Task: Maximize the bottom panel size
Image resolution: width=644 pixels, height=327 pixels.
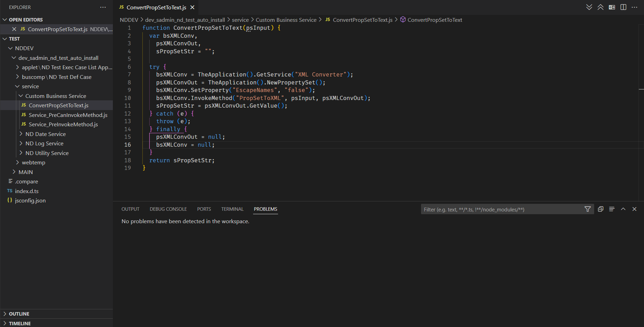Action: click(623, 209)
